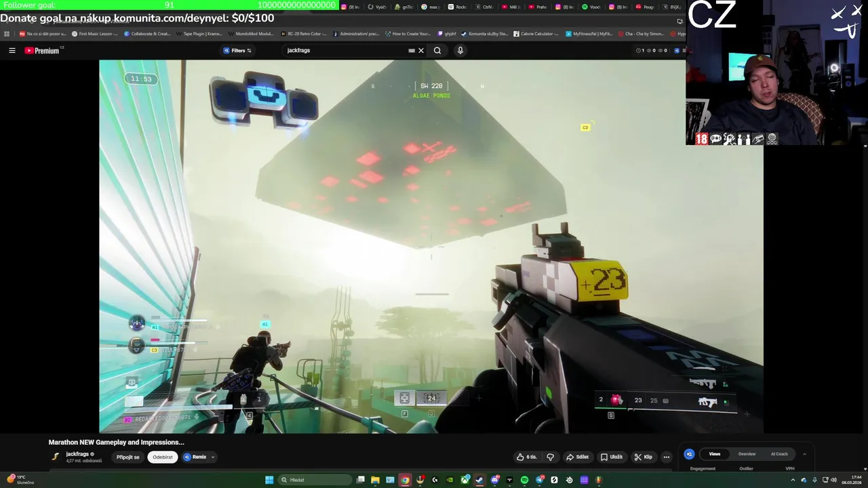
Task: Open File Explorer from the taskbar
Action: (x=375, y=480)
